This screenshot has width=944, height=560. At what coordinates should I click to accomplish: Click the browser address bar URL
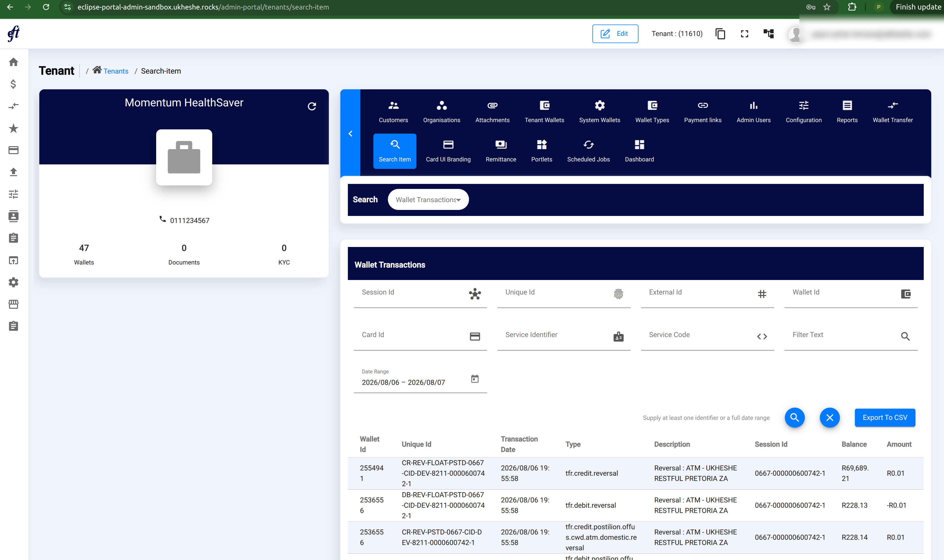tap(203, 7)
